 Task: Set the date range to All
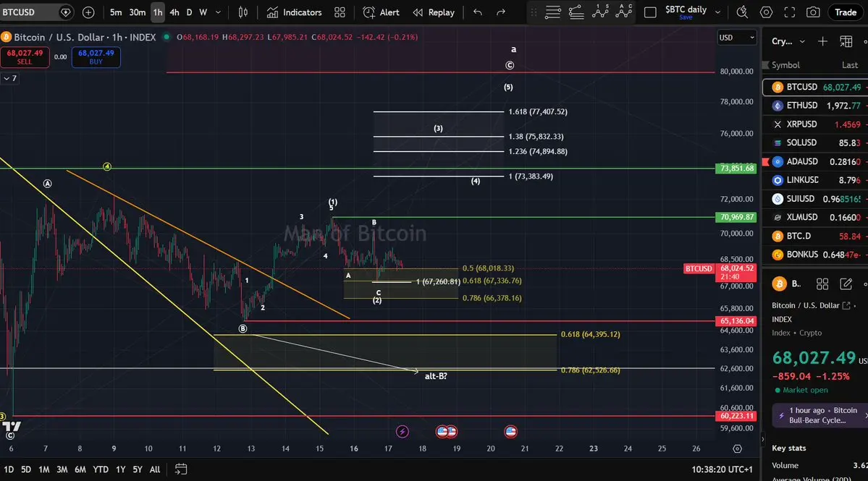pyautogui.click(x=155, y=469)
